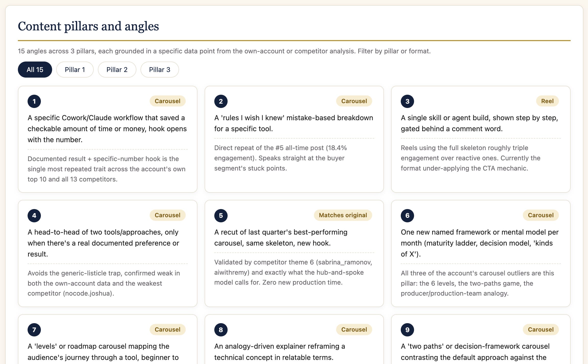Click the Content pillars and angles heading
The image size is (588, 364).
coord(88,26)
